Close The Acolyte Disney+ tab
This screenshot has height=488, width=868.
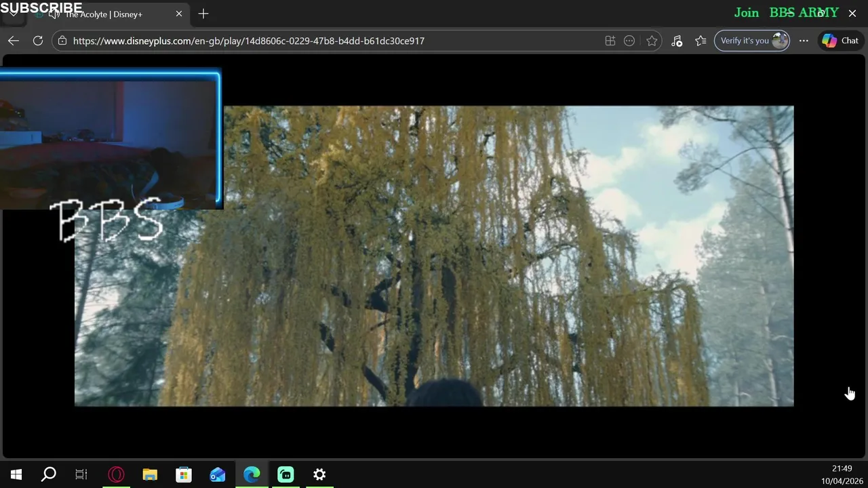point(179,14)
